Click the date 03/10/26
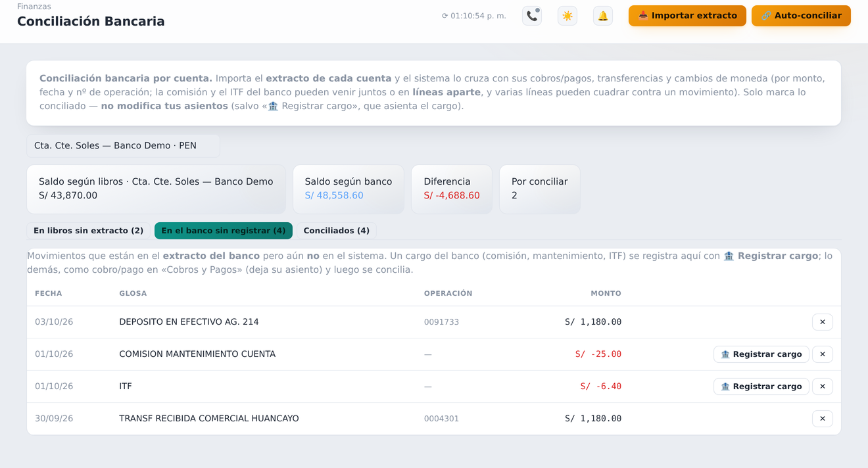Screen dimensions: 868x468 pos(54,322)
